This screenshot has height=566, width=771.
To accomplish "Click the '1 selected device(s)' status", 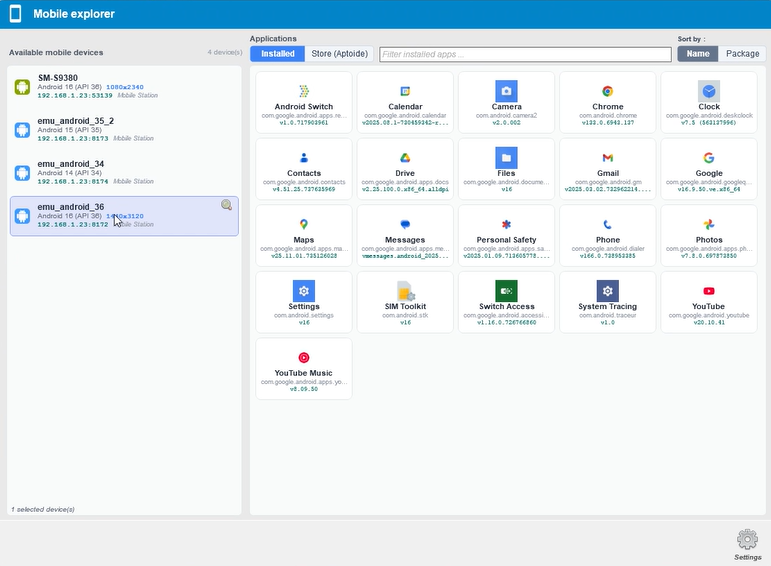I will (x=43, y=509).
